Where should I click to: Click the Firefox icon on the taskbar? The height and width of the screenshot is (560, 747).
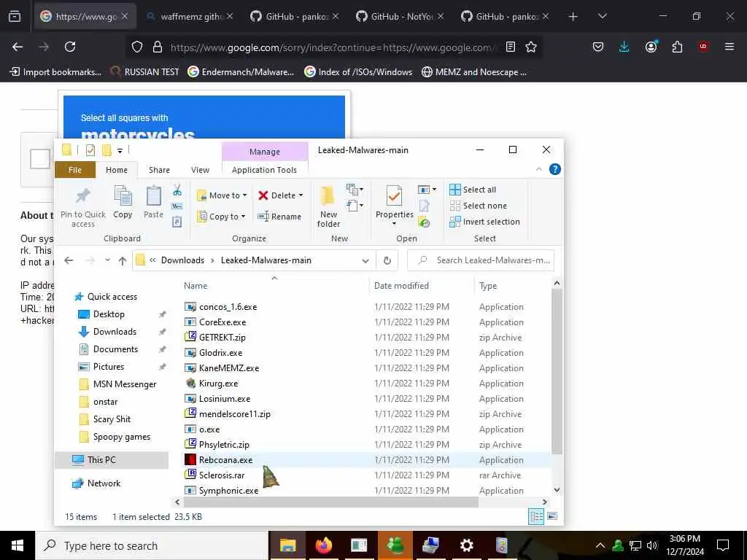click(x=324, y=545)
